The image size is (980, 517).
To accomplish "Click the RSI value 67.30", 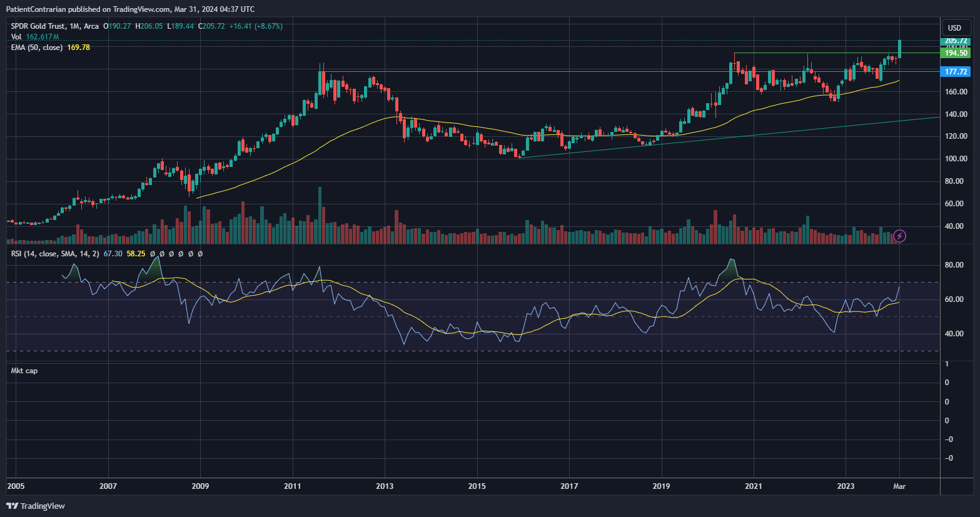I will (x=113, y=254).
